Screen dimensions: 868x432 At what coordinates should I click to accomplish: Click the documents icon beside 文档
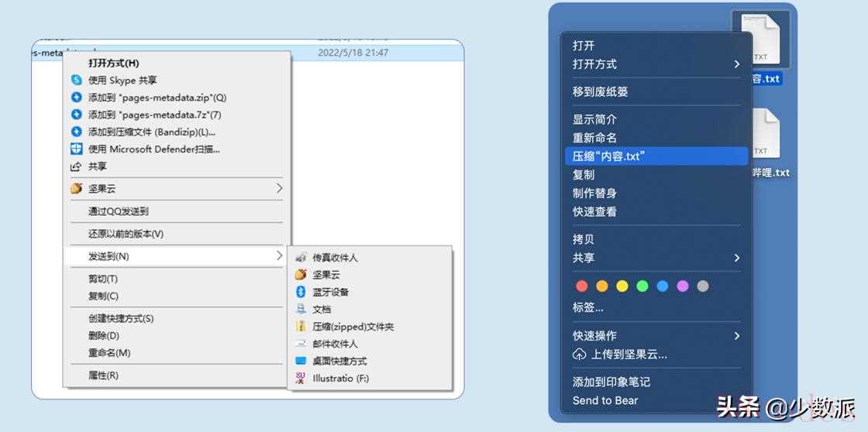pos(301,309)
